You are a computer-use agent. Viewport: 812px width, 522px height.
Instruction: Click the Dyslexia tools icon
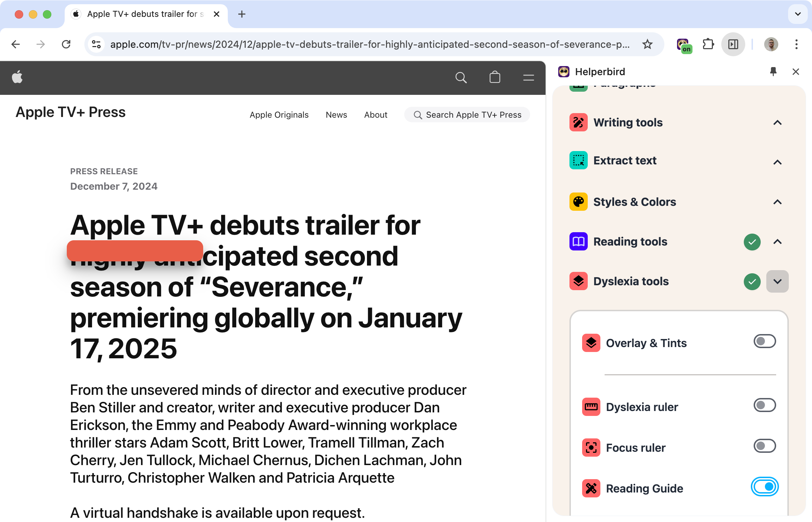click(578, 281)
